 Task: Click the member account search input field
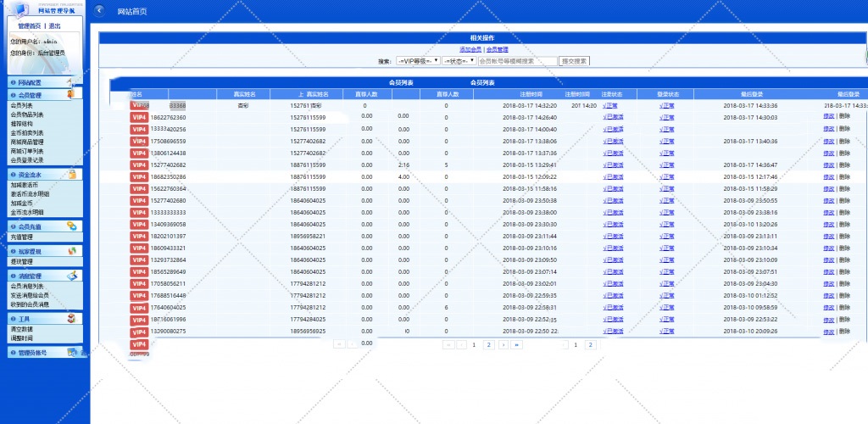pos(517,61)
